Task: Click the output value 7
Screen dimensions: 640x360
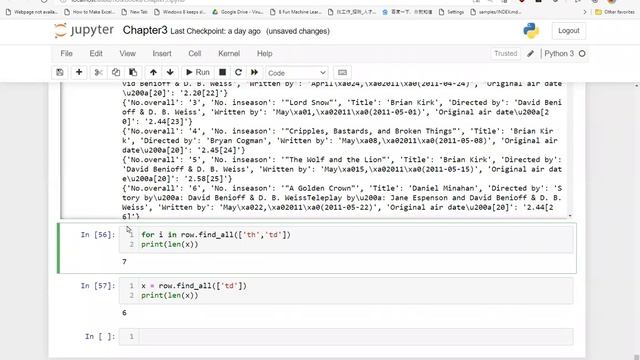Action: click(124, 262)
